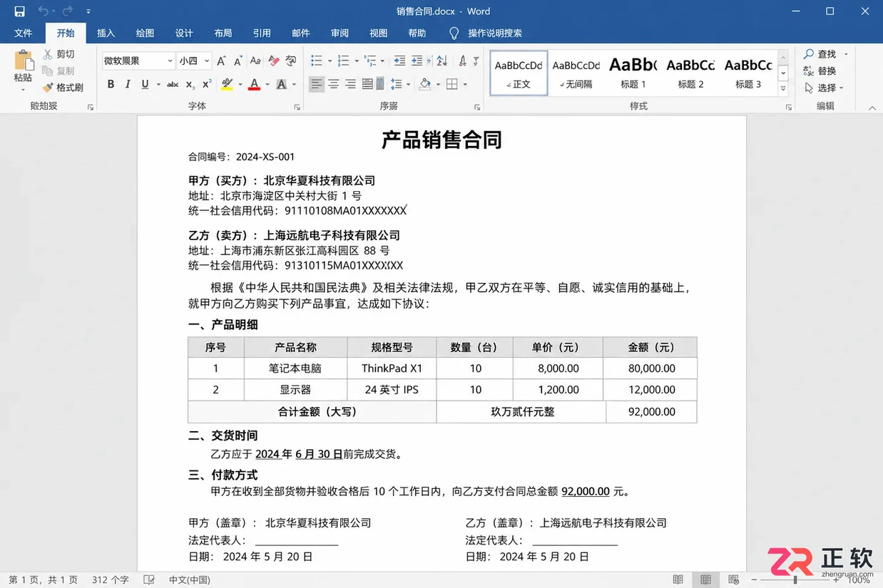Open the 文件 menu
883x588 pixels.
(24, 33)
